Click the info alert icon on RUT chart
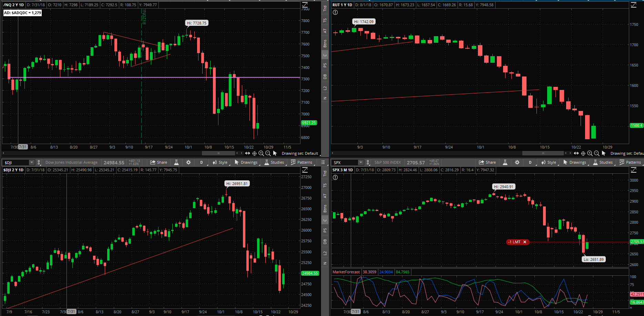Image resolution: width=644 pixels, height=316 pixels. click(335, 12)
